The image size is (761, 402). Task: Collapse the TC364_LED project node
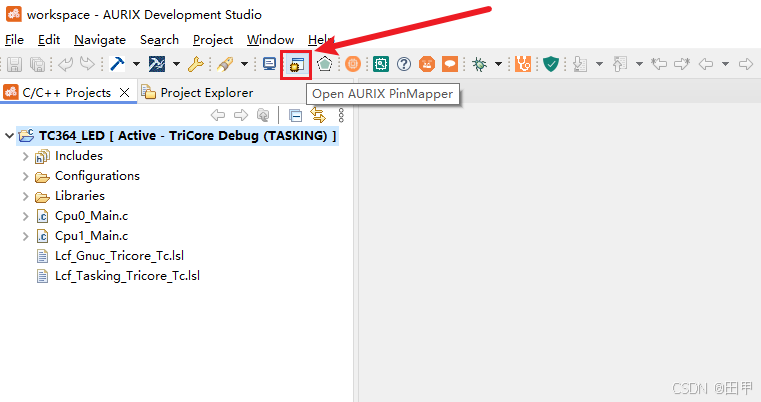(x=9, y=135)
